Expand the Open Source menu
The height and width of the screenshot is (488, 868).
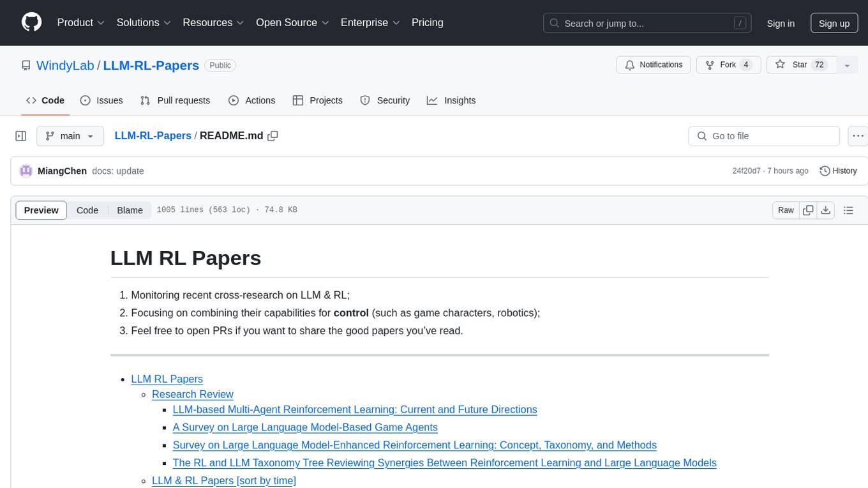(x=292, y=22)
